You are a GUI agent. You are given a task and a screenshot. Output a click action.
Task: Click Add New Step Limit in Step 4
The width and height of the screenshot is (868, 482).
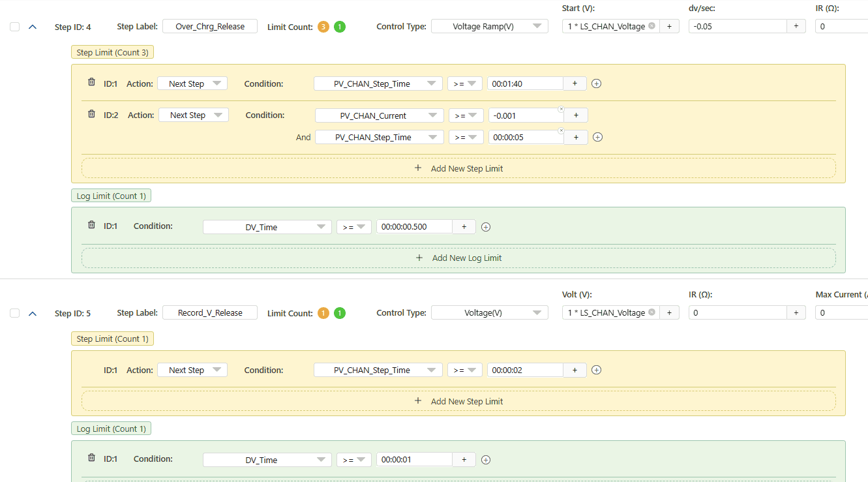pyautogui.click(x=458, y=168)
